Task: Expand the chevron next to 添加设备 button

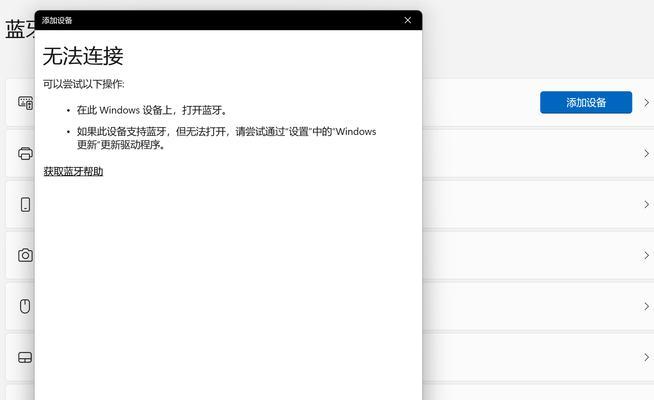Action: click(x=646, y=103)
